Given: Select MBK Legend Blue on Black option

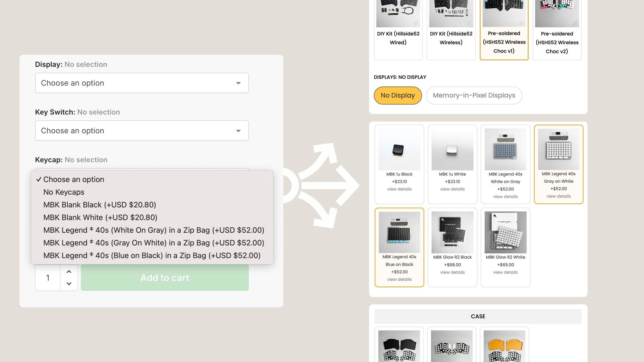Looking at the screenshot, I should coord(152,255).
